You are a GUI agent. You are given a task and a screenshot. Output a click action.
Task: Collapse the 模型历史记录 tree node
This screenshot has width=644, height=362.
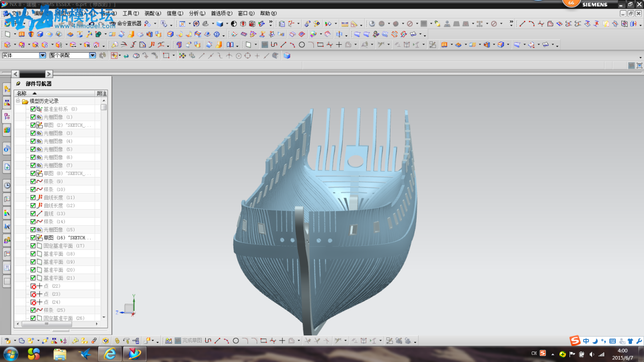click(18, 101)
